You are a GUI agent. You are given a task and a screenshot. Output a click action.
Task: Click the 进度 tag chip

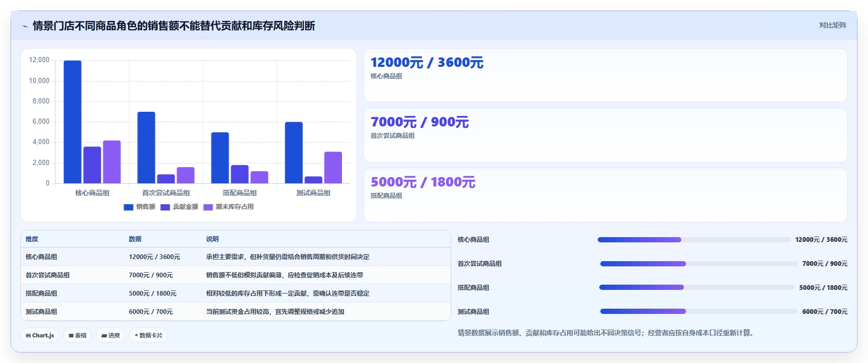110,335
